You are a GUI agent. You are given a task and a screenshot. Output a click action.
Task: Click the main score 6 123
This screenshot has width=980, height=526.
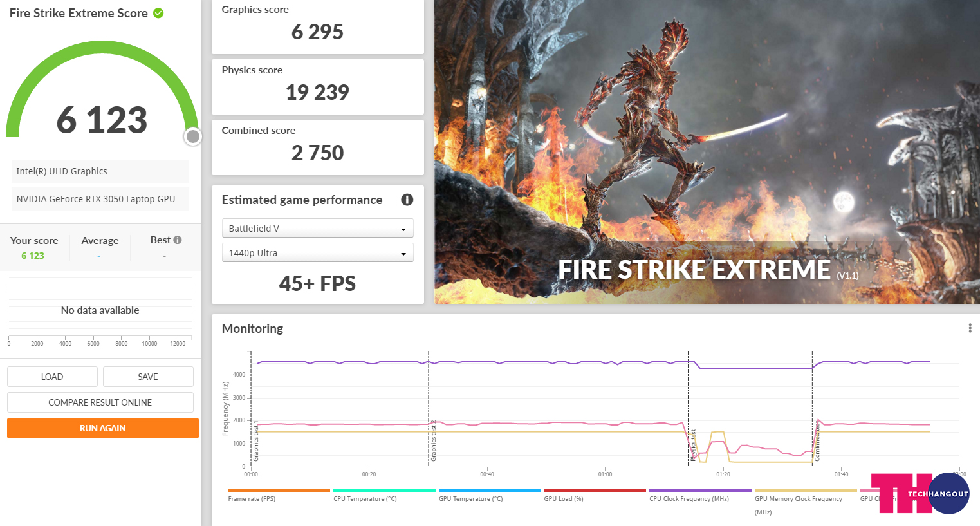[102, 120]
